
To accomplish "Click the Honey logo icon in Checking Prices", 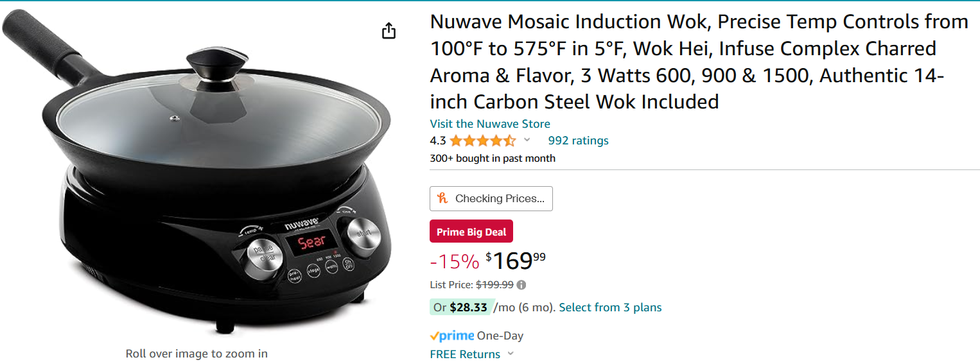I will pyautogui.click(x=442, y=198).
